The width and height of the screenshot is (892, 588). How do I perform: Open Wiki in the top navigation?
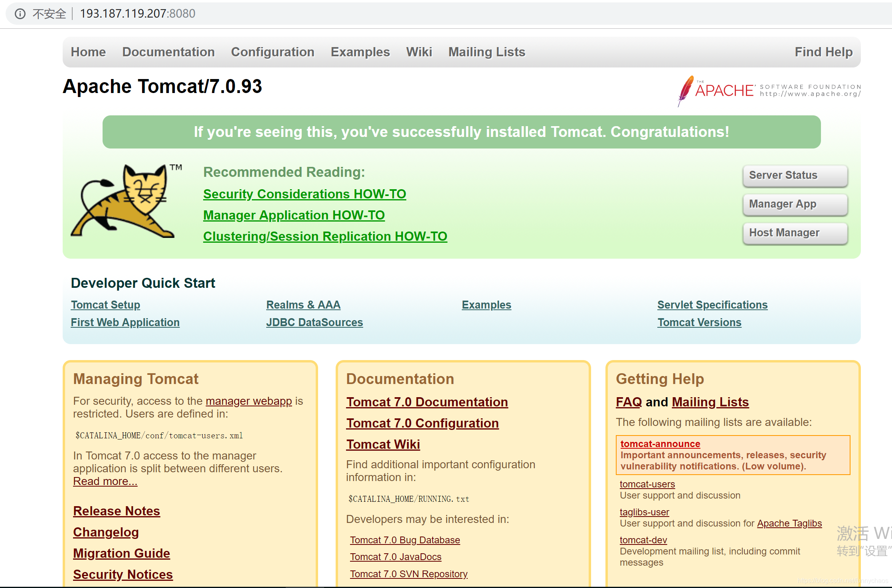[419, 52]
